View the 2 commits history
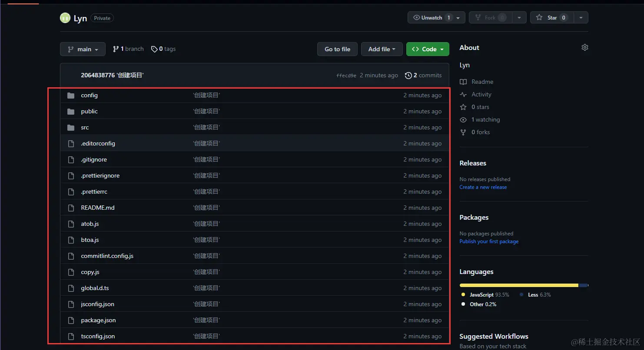The image size is (644, 350). (x=423, y=76)
